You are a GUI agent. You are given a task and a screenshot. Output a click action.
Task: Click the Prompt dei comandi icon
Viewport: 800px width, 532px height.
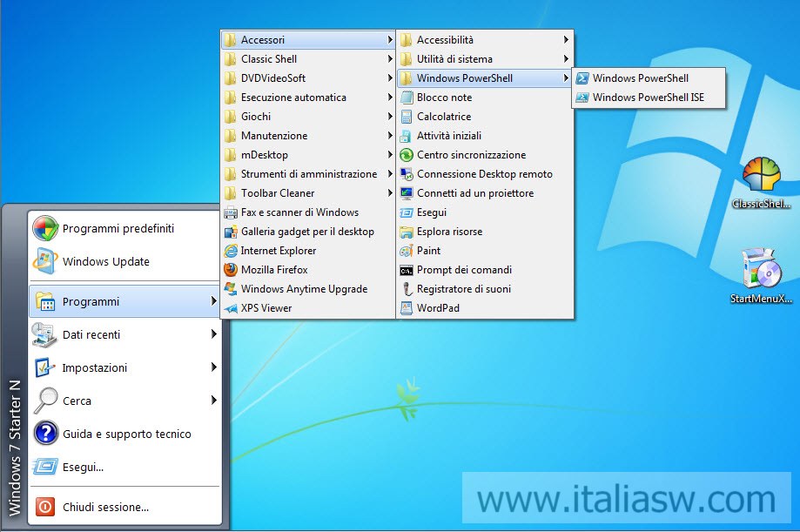pyautogui.click(x=407, y=270)
